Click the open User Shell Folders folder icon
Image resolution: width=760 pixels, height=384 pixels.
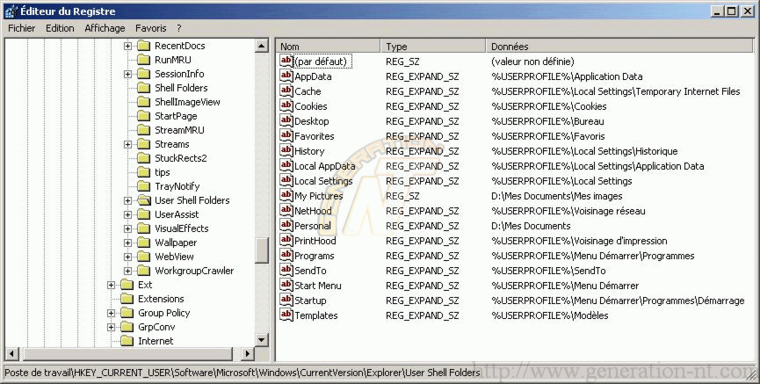pos(144,200)
